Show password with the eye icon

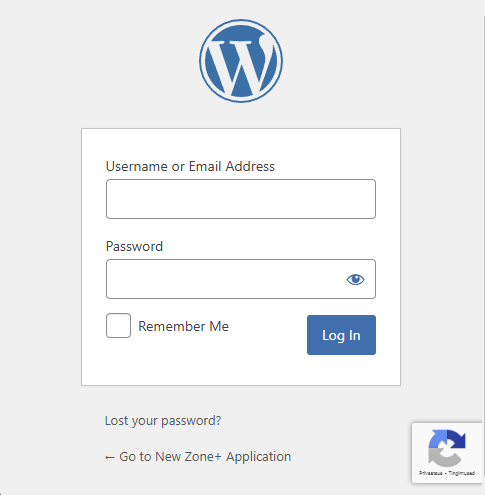click(355, 279)
